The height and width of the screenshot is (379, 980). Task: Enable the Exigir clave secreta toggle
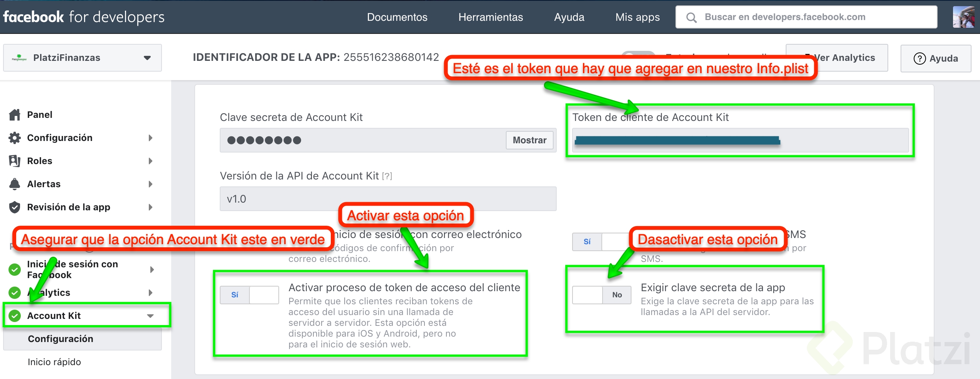point(601,295)
